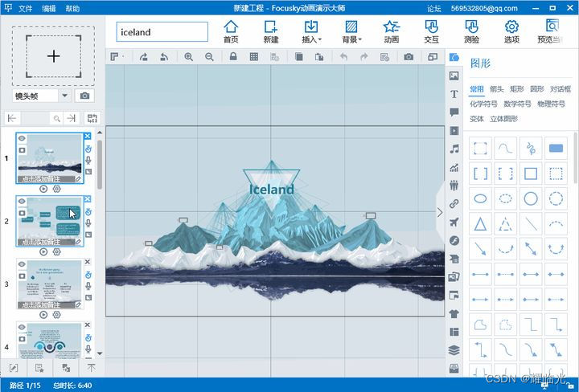Toggle the canvas grid display

point(253,57)
